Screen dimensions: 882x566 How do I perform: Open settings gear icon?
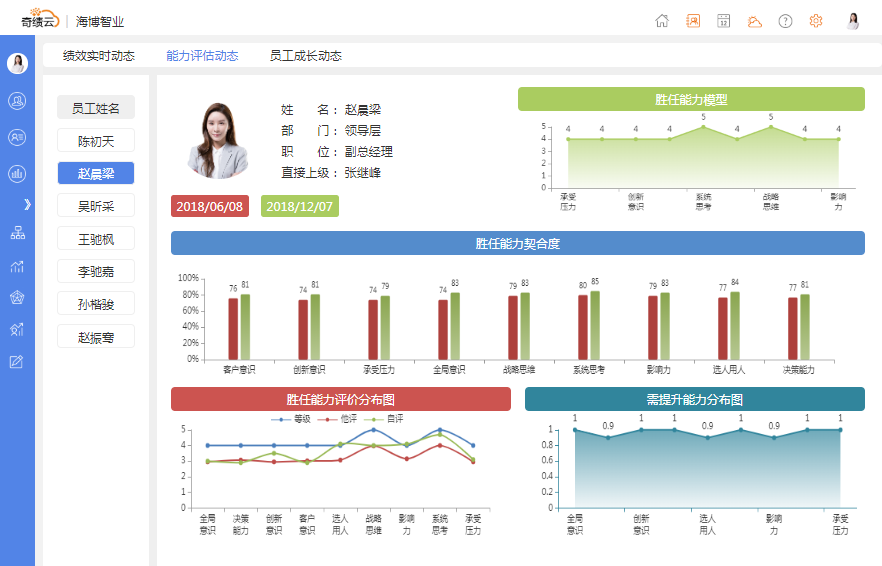[816, 21]
